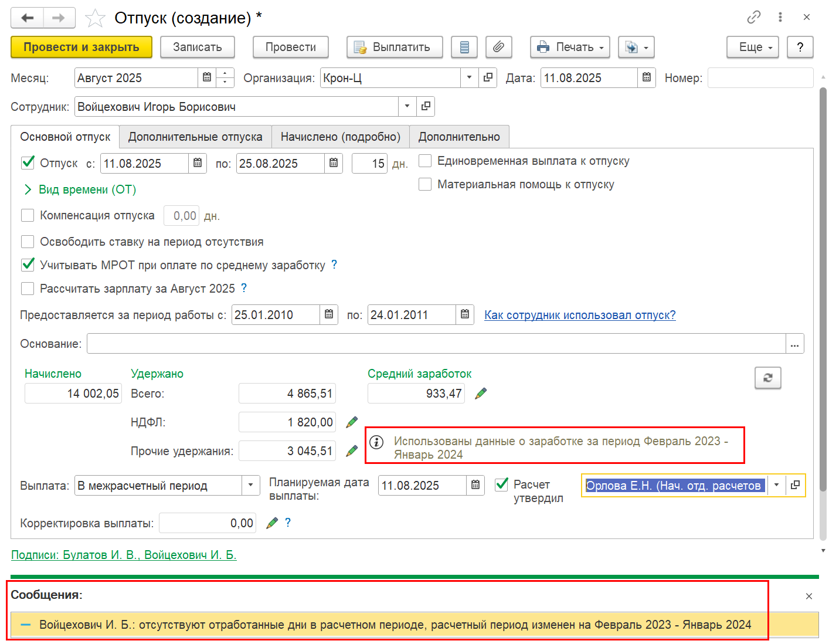The width and height of the screenshot is (829, 644).
Task: Open the document list report icon
Action: pos(464,47)
